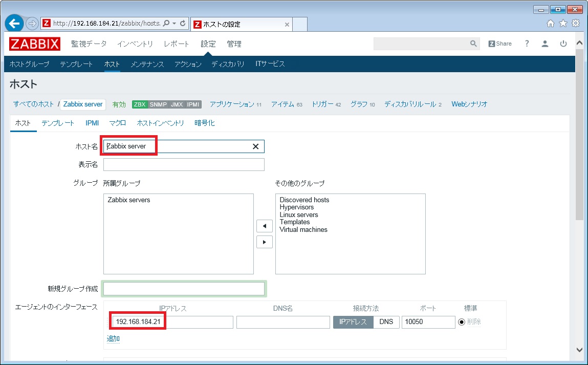Open the 監視データ menu

pos(89,44)
